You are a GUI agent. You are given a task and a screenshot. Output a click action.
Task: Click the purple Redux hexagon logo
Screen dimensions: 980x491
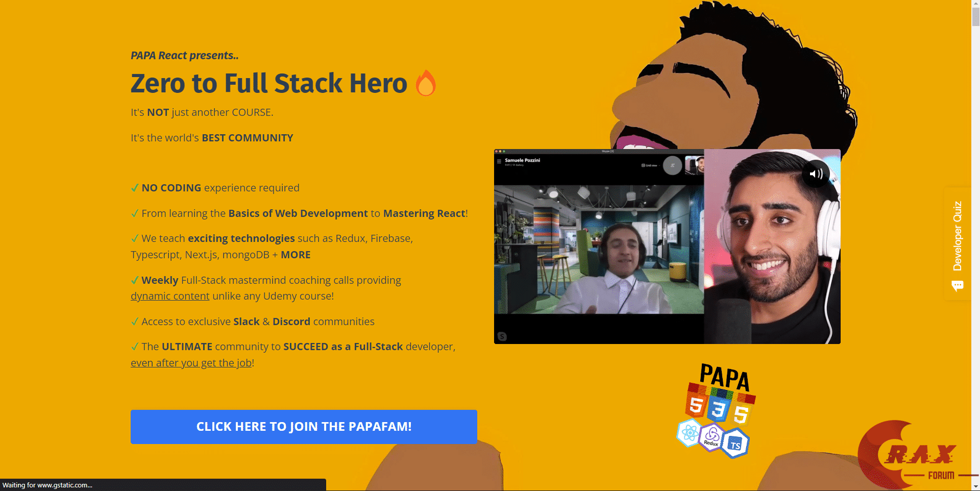coord(712,437)
